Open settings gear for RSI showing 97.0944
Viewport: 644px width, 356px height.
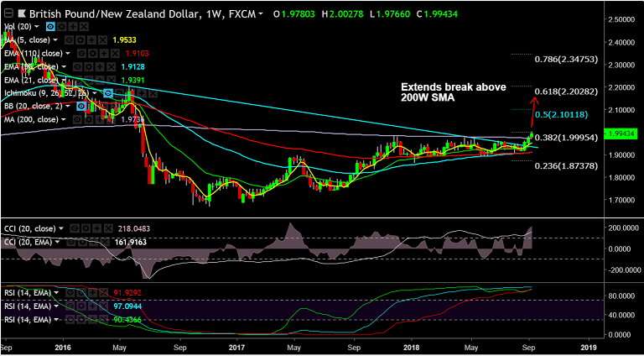81,306
